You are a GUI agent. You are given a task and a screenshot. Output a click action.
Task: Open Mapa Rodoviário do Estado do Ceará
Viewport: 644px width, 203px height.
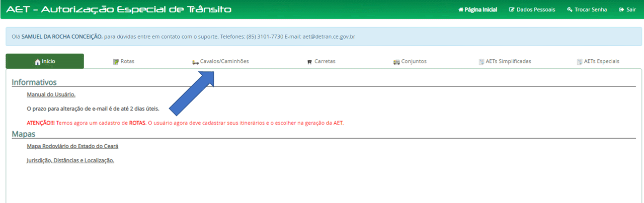tap(72, 146)
